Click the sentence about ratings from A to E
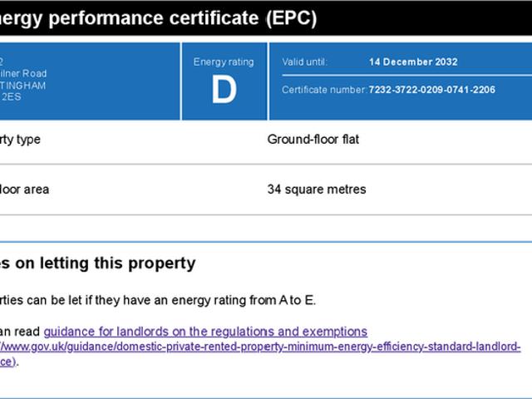 pyautogui.click(x=158, y=300)
